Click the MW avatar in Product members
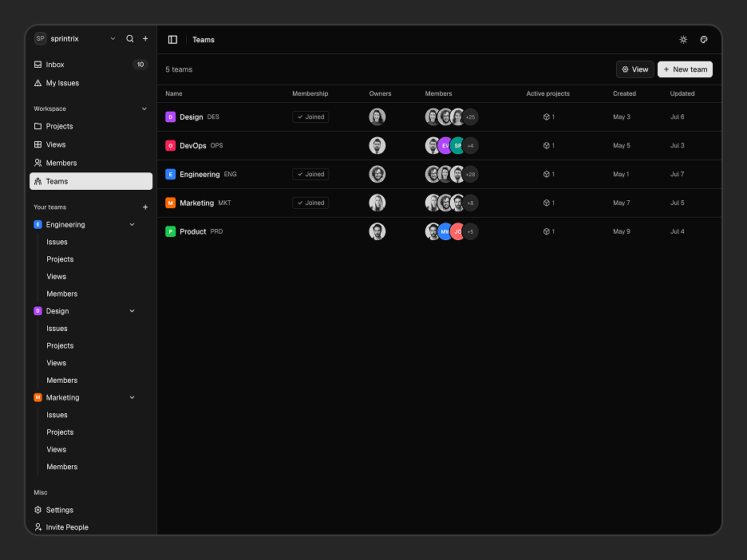747x560 pixels. (x=445, y=231)
